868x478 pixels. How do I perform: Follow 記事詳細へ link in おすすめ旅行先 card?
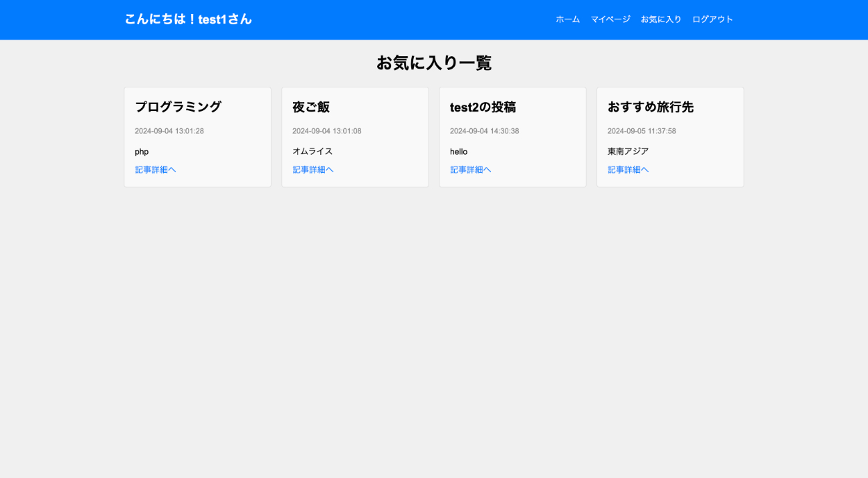tap(628, 170)
